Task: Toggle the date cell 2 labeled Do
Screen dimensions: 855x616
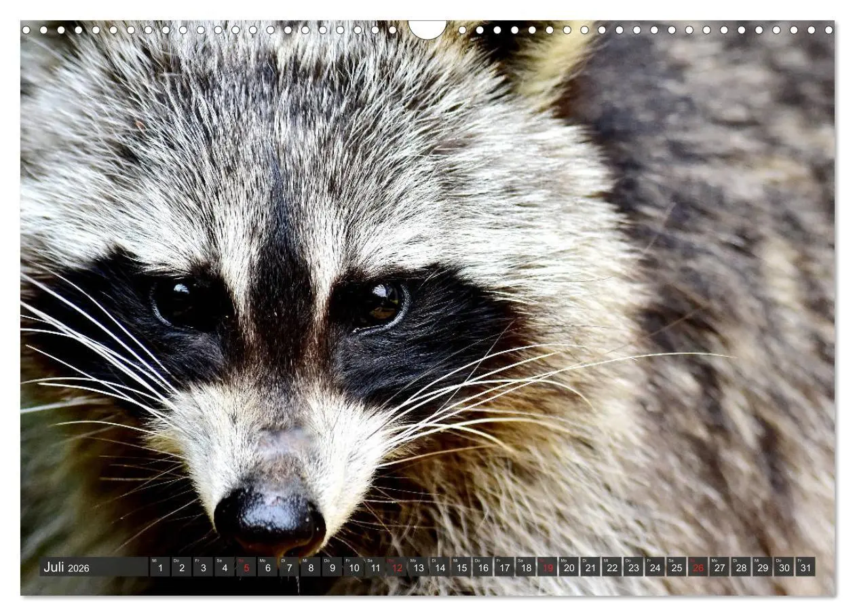Action: click(x=180, y=569)
